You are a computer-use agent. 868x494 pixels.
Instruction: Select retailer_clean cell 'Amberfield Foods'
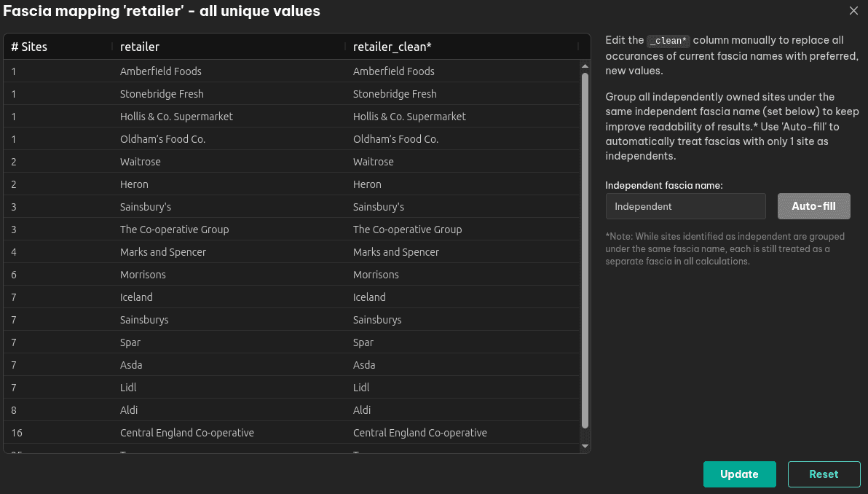click(462, 71)
